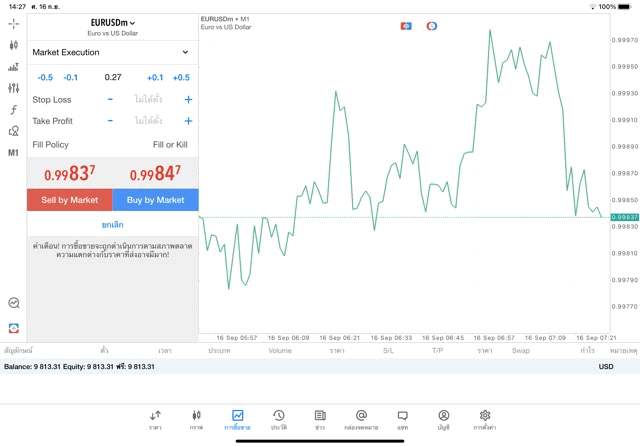Tap the USD currency label
Image resolution: width=640 pixels, height=447 pixels.
pos(606,367)
